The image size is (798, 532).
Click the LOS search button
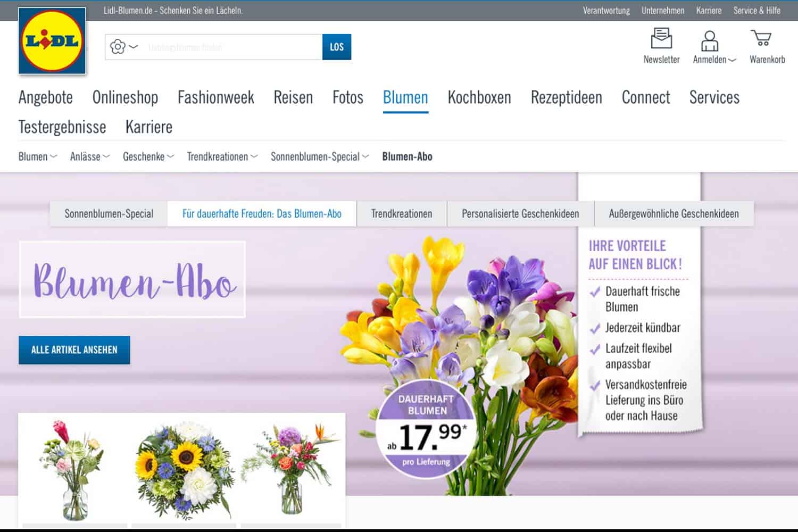click(337, 47)
